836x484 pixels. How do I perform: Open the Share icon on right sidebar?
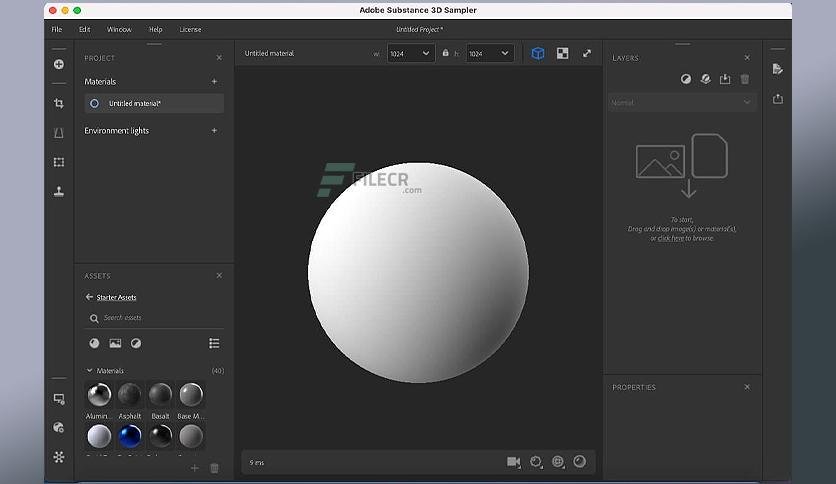click(x=778, y=99)
